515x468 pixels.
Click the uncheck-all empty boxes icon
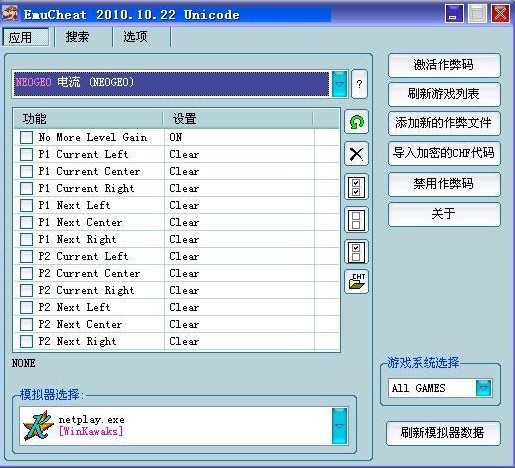click(x=356, y=220)
